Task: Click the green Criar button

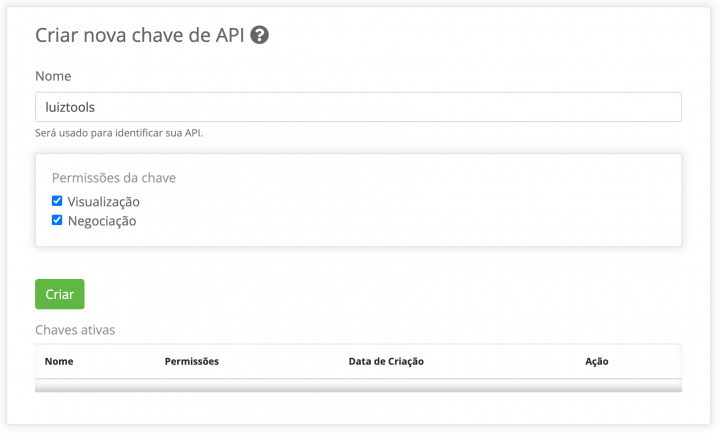Action: click(60, 294)
